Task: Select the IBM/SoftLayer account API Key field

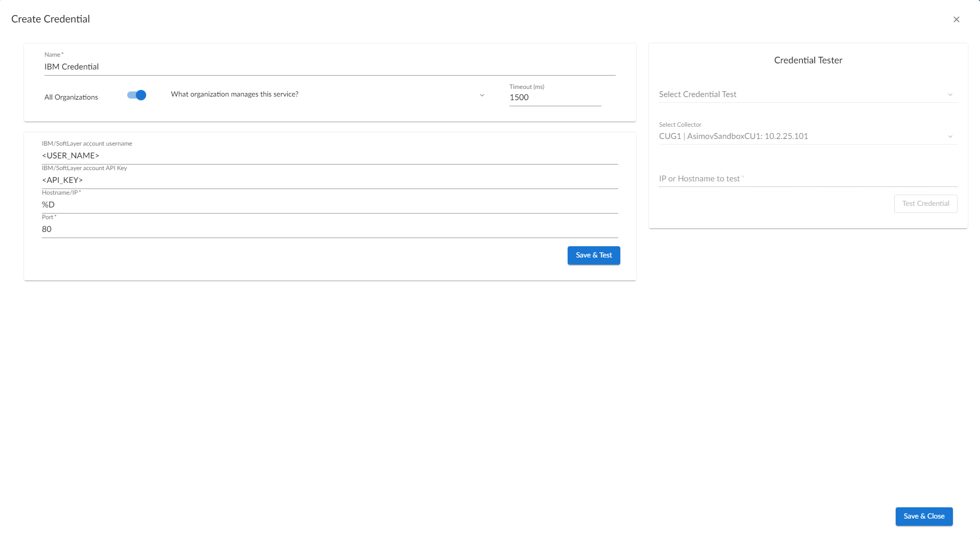Action: pos(330,180)
